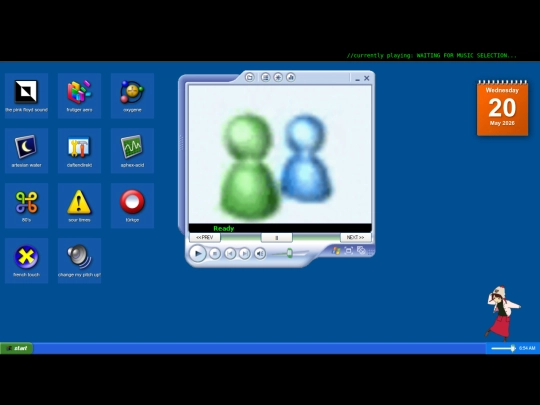Click the round next-track button
The width and height of the screenshot is (540, 405).
click(245, 253)
